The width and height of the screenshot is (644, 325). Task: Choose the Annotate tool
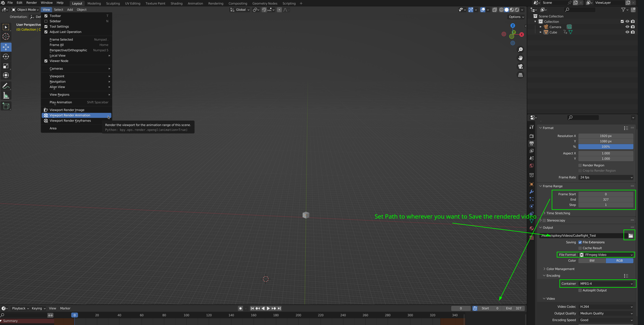click(6, 86)
